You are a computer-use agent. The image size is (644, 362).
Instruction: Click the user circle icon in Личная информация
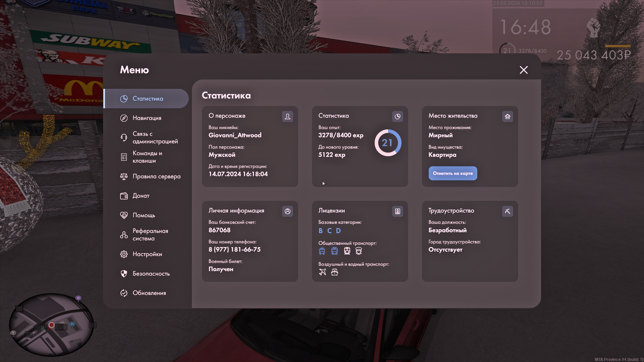point(287,211)
